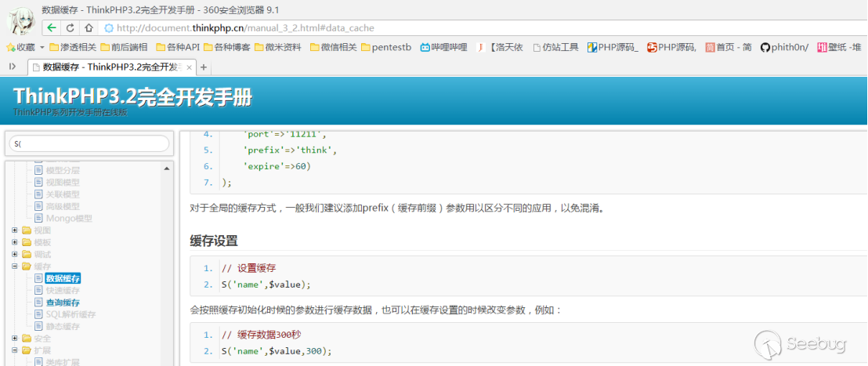Screen dimensions: 868x366
Task: Go to browser home page icon
Action: (88, 27)
